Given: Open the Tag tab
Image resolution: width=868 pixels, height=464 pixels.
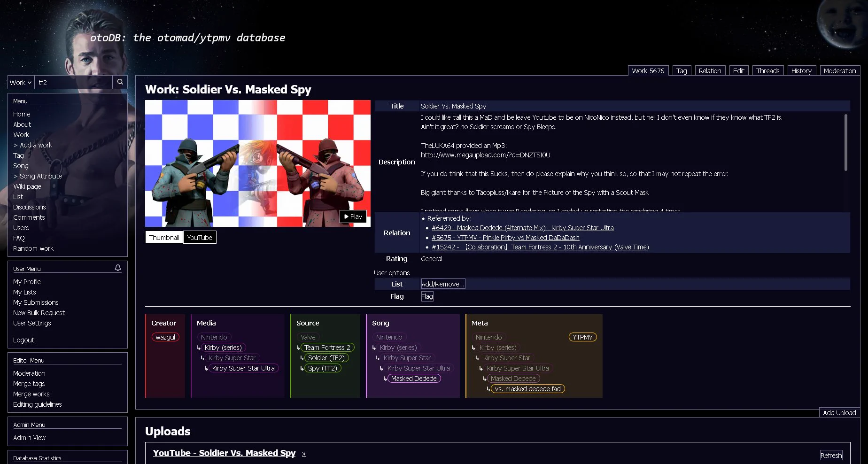Looking at the screenshot, I should pyautogui.click(x=682, y=71).
